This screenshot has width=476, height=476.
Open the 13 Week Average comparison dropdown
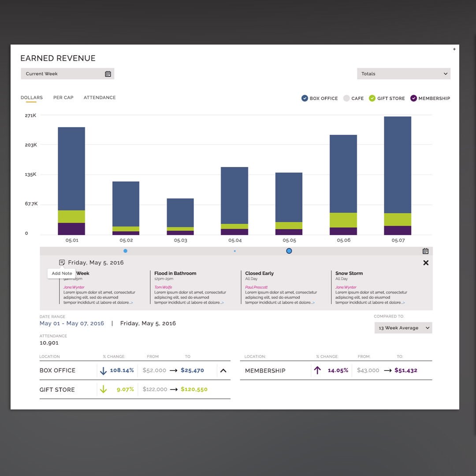pos(403,327)
